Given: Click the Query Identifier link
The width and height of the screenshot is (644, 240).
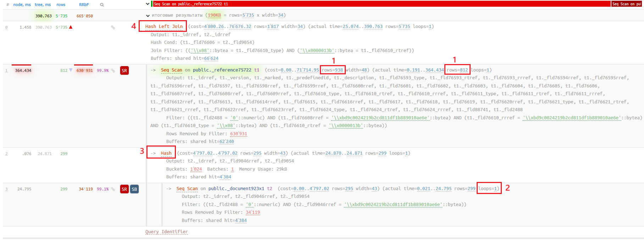Looking at the screenshot, I should pos(167,232).
